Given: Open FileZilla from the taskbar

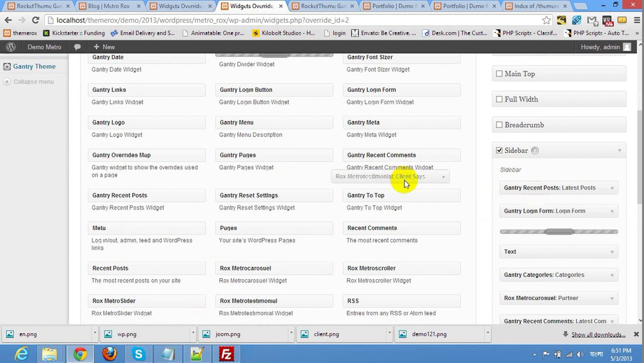Looking at the screenshot, I should tap(226, 354).
